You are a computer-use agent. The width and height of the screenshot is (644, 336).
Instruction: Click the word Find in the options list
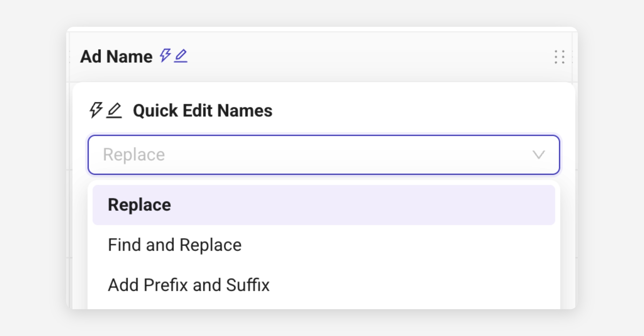124,245
